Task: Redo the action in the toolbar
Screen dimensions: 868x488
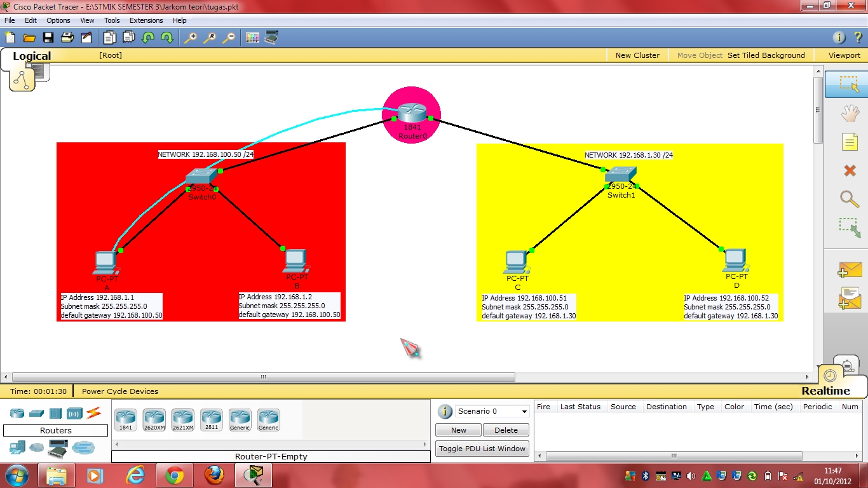Action: 167,37
